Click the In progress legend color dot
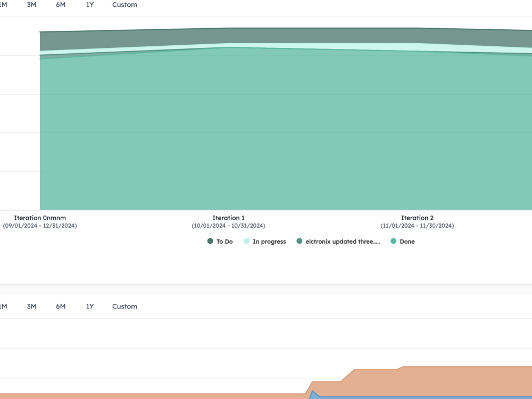The height and width of the screenshot is (399, 532). click(x=246, y=241)
